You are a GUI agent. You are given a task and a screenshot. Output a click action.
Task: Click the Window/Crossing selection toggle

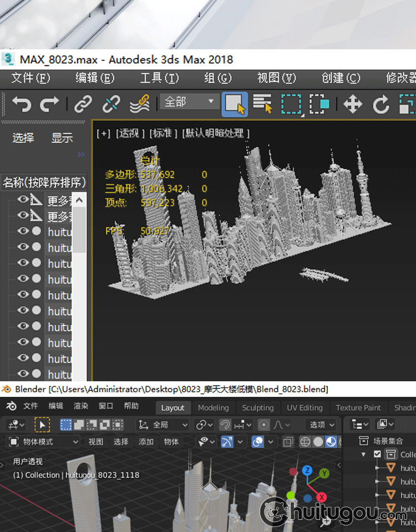tap(319, 104)
